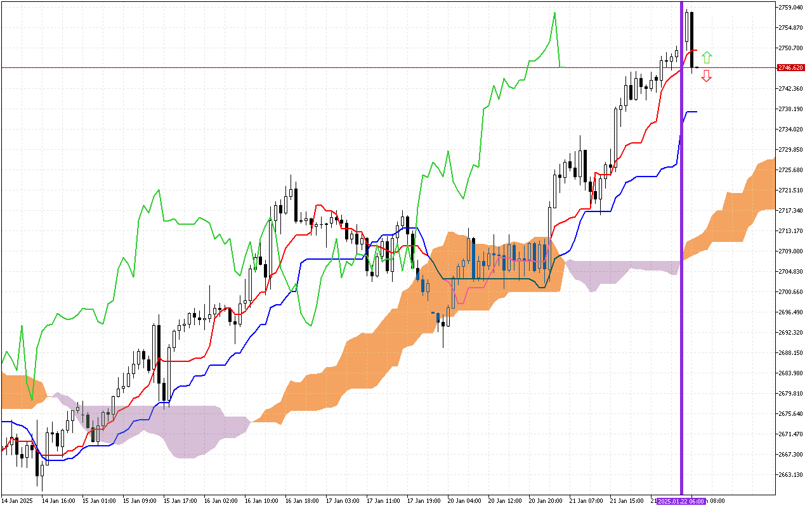Select the 14 Jan 16:00 time label
This screenshot has height=508, width=812.
pyautogui.click(x=59, y=501)
